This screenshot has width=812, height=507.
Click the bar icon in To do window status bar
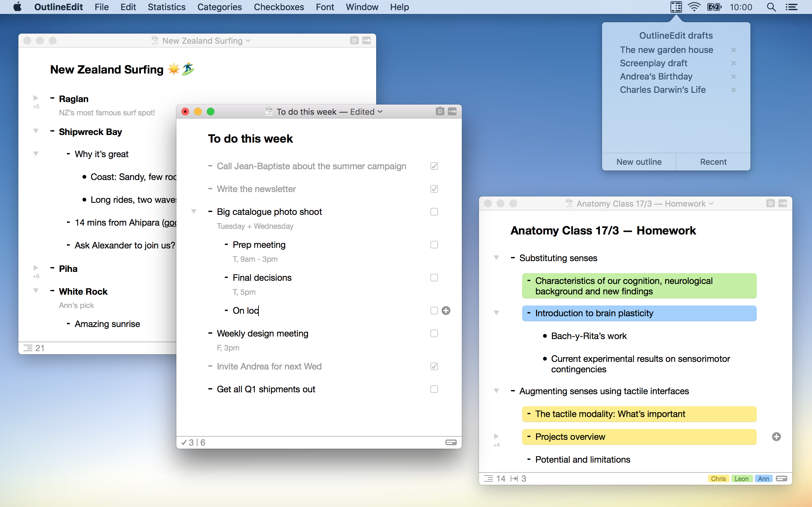[451, 442]
